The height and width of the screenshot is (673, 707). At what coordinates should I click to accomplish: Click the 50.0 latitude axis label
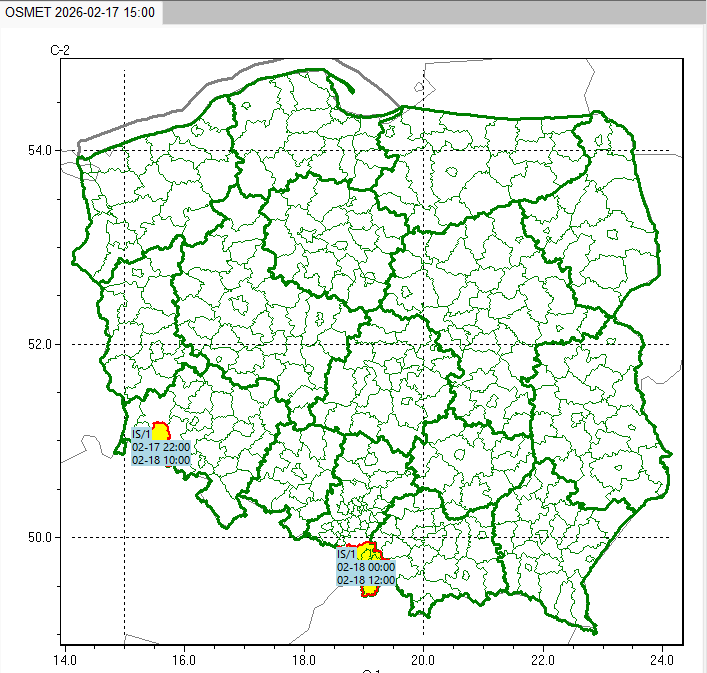(x=40, y=537)
